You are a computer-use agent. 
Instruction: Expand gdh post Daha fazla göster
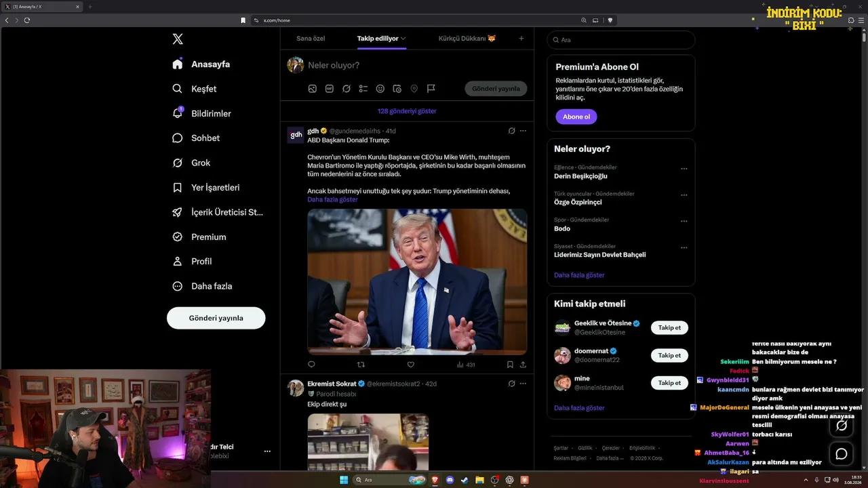tap(332, 200)
